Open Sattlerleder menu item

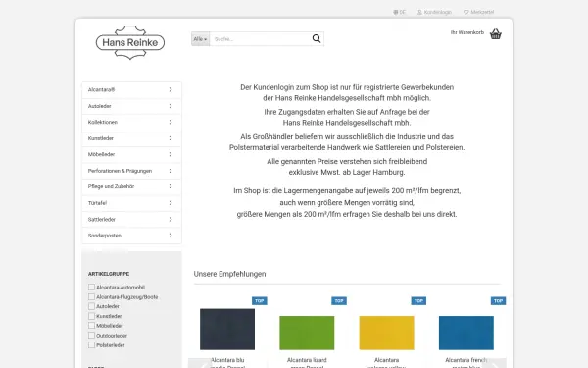(x=131, y=219)
